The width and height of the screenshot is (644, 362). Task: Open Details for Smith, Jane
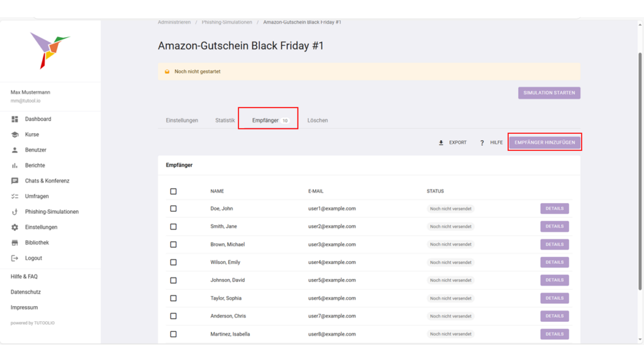[555, 226]
